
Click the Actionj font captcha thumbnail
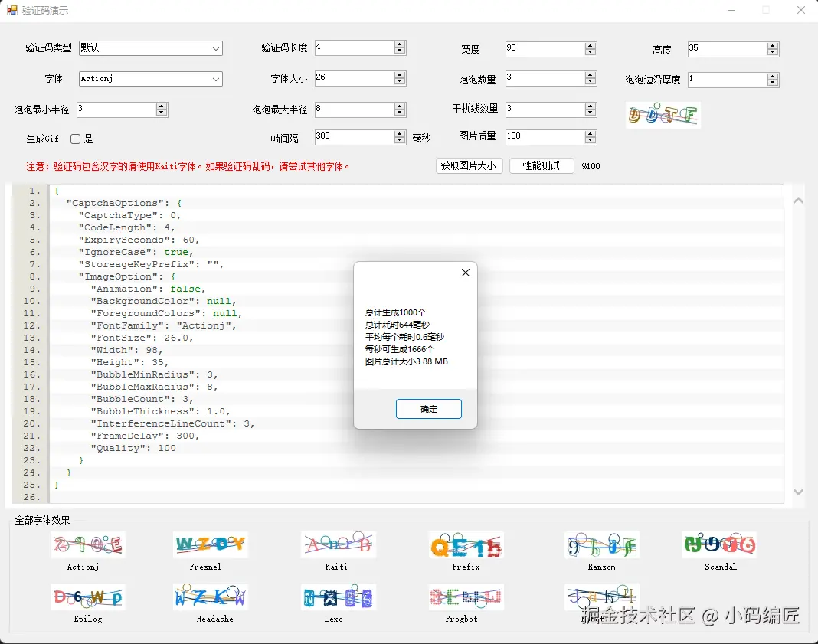(x=87, y=545)
